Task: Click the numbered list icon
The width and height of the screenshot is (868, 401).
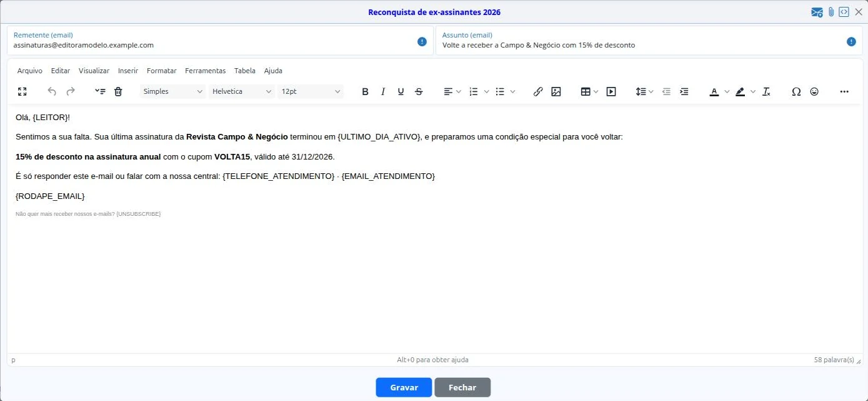Action: coord(474,91)
